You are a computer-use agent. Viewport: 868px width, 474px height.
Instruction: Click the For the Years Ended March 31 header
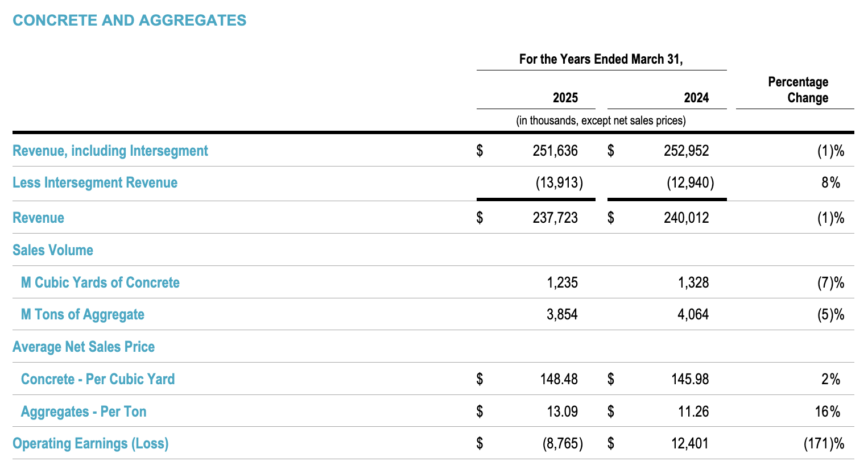coord(601,58)
